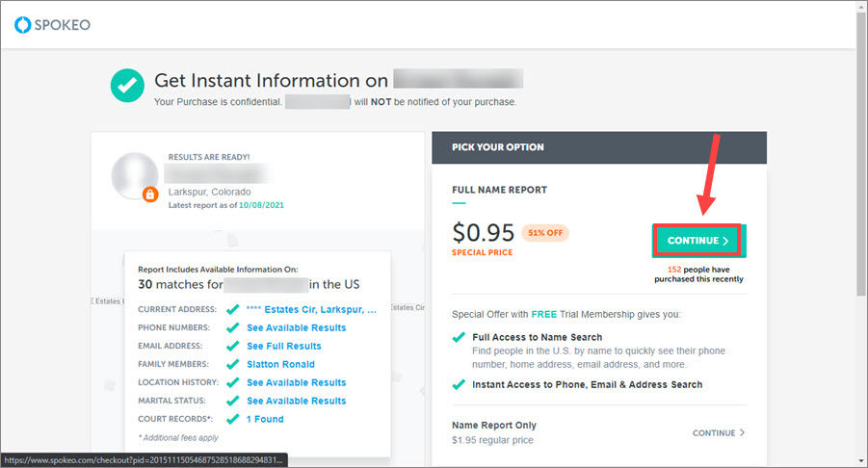868x468 pixels.
Task: Open the 1 Found court records link
Action: [265, 419]
